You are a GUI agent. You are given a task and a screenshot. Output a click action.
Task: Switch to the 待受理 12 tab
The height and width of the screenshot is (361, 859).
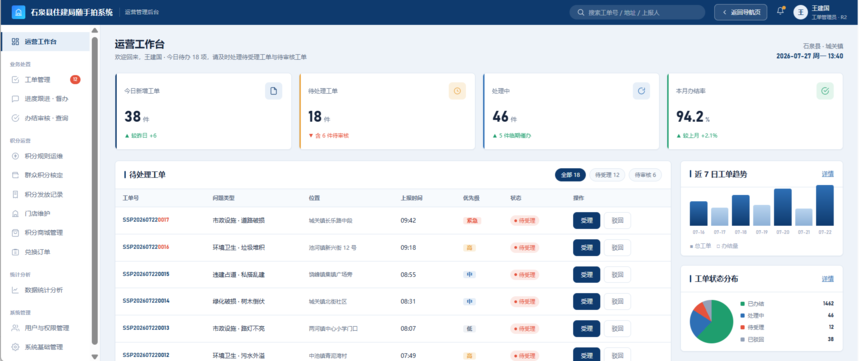coord(607,175)
